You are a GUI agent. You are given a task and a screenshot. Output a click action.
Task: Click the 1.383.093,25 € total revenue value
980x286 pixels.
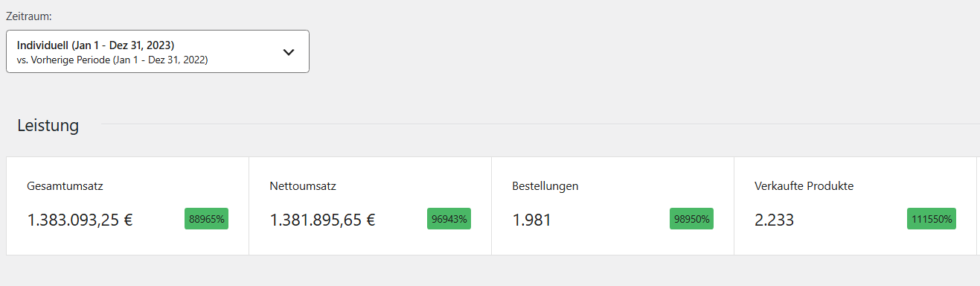point(80,220)
